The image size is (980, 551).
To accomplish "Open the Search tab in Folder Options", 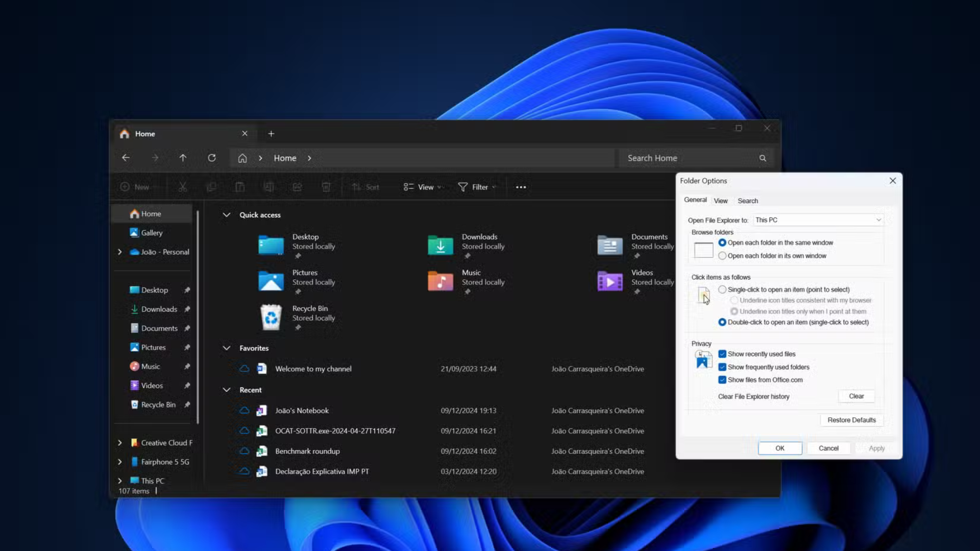I will tap(747, 200).
